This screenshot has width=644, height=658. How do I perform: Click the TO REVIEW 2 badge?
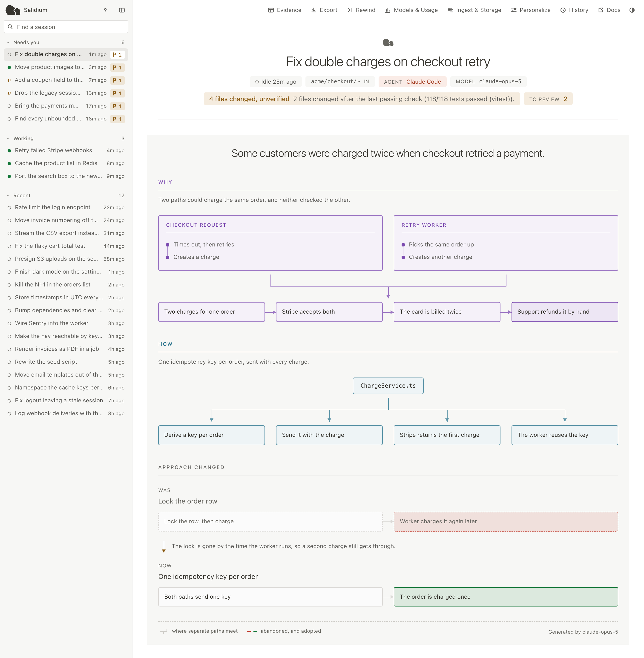point(548,99)
